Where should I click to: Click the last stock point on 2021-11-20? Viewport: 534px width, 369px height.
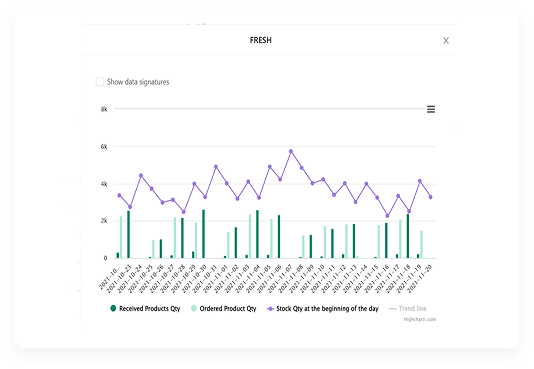click(x=430, y=197)
